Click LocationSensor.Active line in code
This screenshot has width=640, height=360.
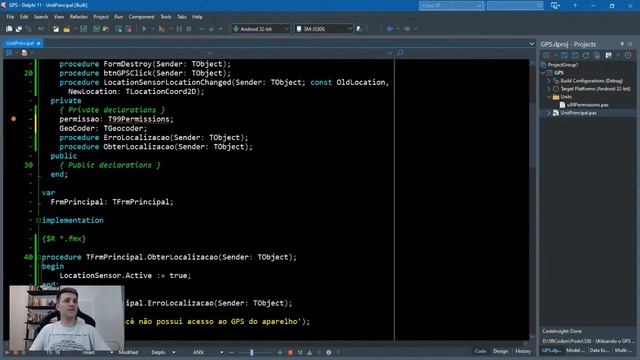point(125,276)
